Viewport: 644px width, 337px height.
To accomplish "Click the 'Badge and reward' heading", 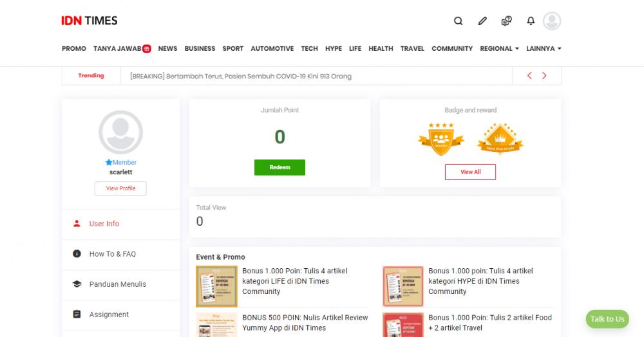I will (471, 110).
